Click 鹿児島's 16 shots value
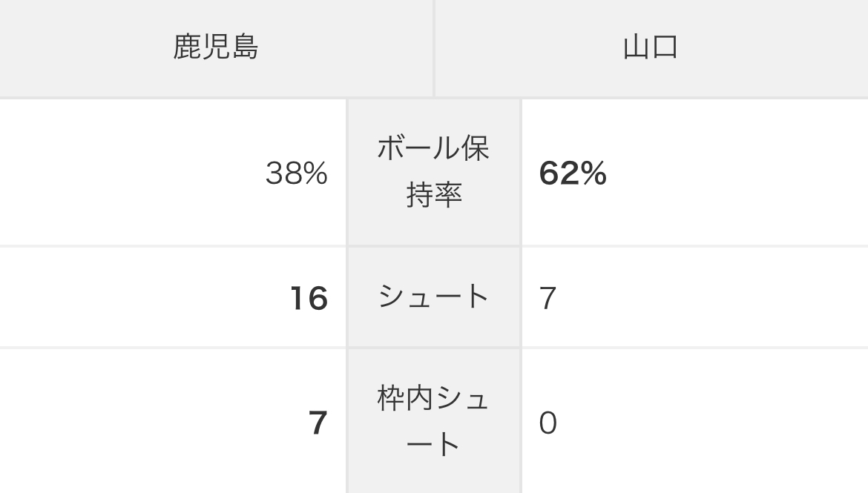Viewport: 868px width, 493px height. [309, 298]
